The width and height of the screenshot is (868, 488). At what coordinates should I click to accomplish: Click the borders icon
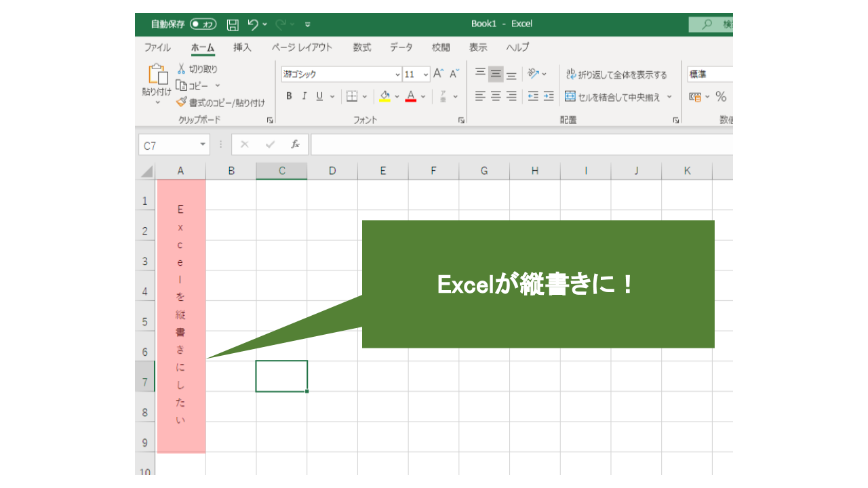click(x=352, y=96)
